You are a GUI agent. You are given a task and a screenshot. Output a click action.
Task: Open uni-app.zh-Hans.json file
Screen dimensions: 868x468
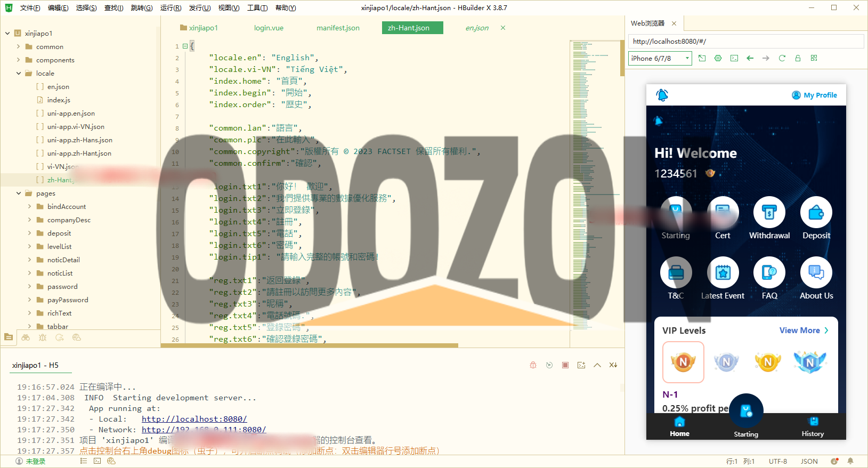click(80, 140)
